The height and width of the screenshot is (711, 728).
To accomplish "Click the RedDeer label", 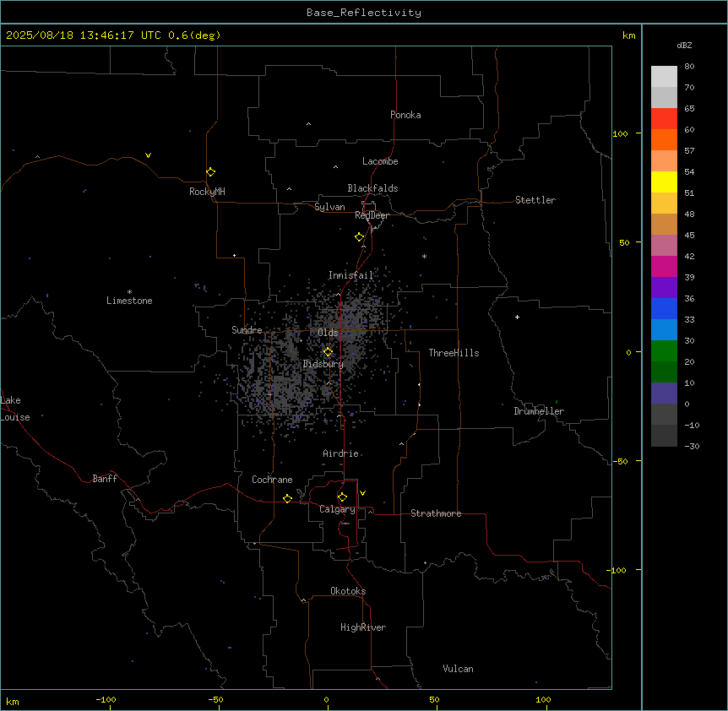I will click(372, 215).
